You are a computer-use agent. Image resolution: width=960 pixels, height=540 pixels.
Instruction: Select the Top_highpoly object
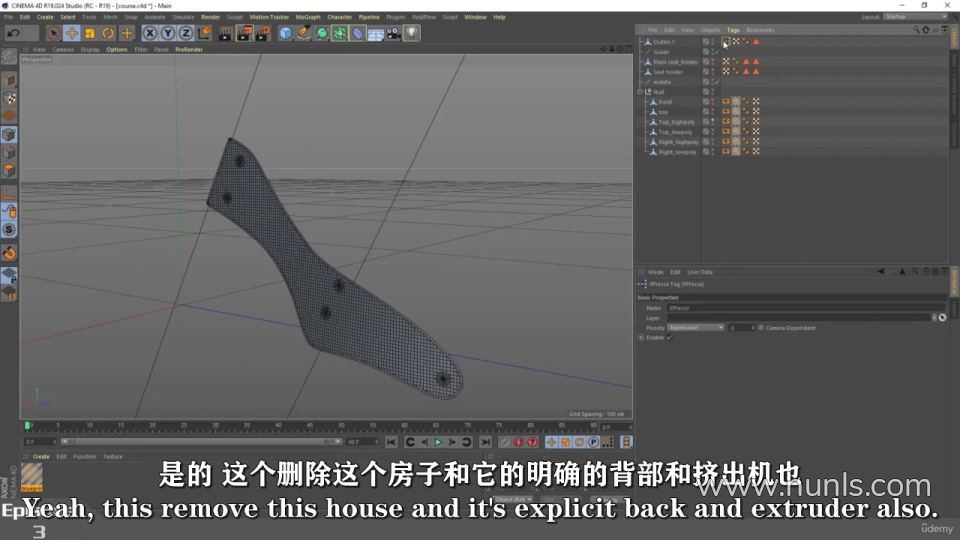point(677,122)
